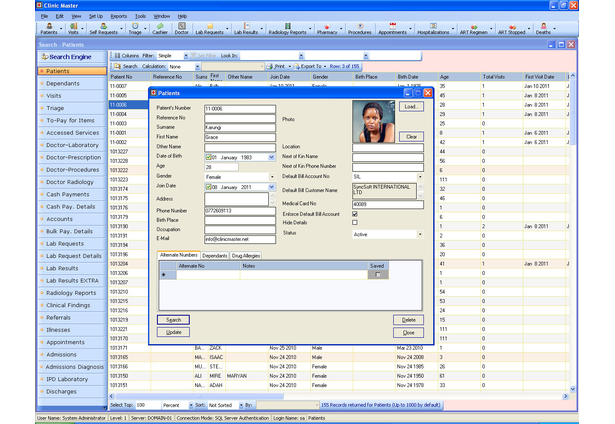Click the Close button in Patients dialog

[408, 333]
